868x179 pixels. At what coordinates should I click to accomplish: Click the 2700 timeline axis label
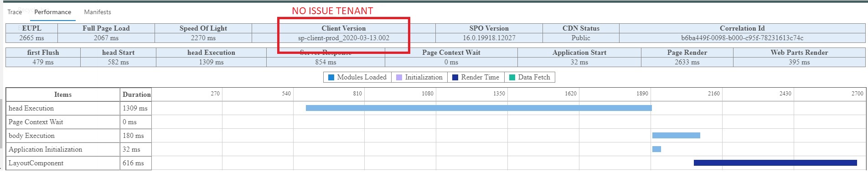pos(857,94)
